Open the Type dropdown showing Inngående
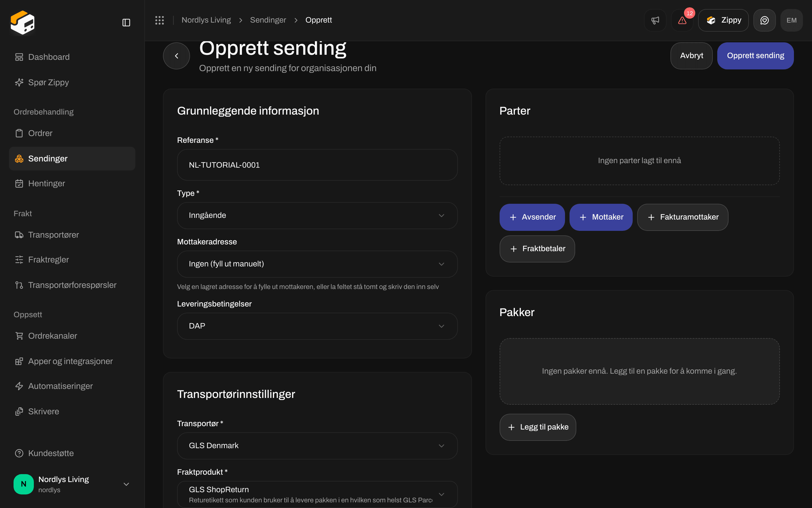812x508 pixels. [317, 215]
